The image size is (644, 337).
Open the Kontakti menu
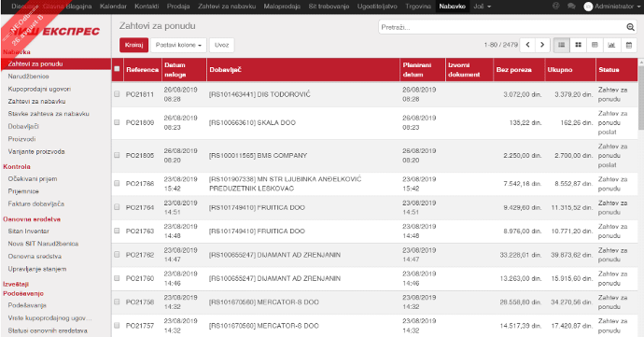(x=147, y=7)
